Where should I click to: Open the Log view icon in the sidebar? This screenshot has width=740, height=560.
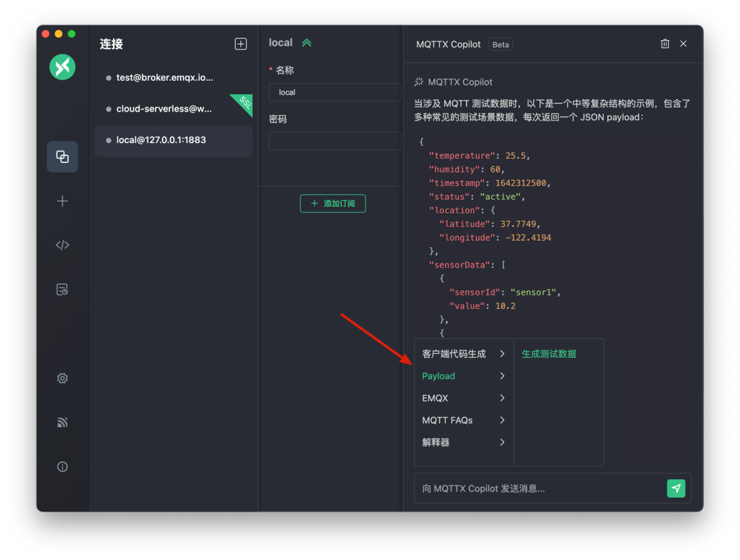click(x=62, y=290)
